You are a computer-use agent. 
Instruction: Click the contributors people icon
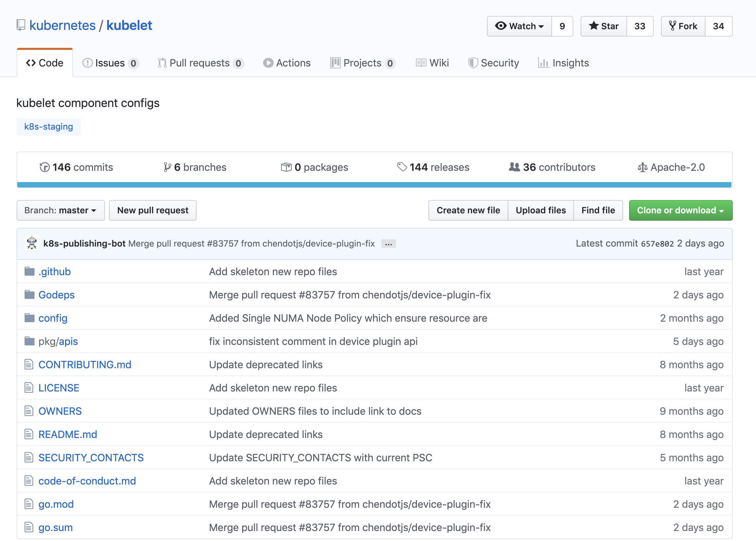tap(514, 167)
